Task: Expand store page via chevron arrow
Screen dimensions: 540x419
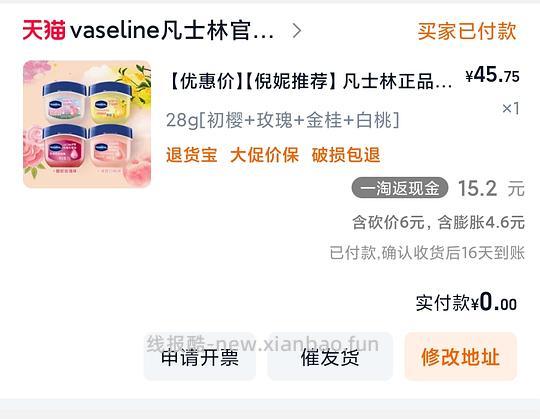Action: [x=297, y=31]
